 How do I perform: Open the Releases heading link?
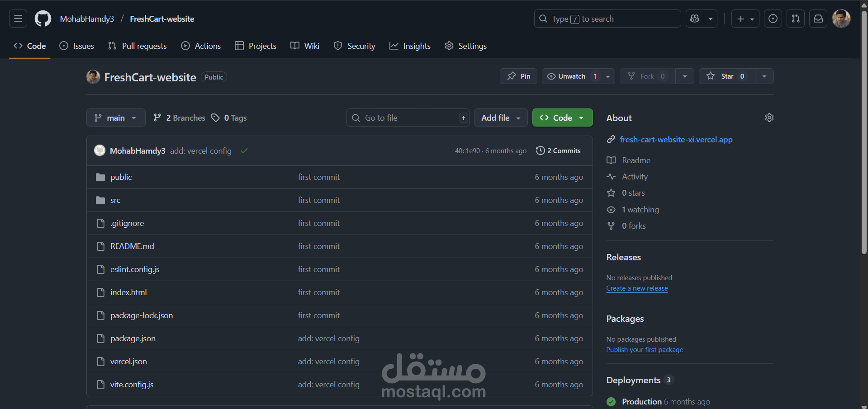point(623,257)
